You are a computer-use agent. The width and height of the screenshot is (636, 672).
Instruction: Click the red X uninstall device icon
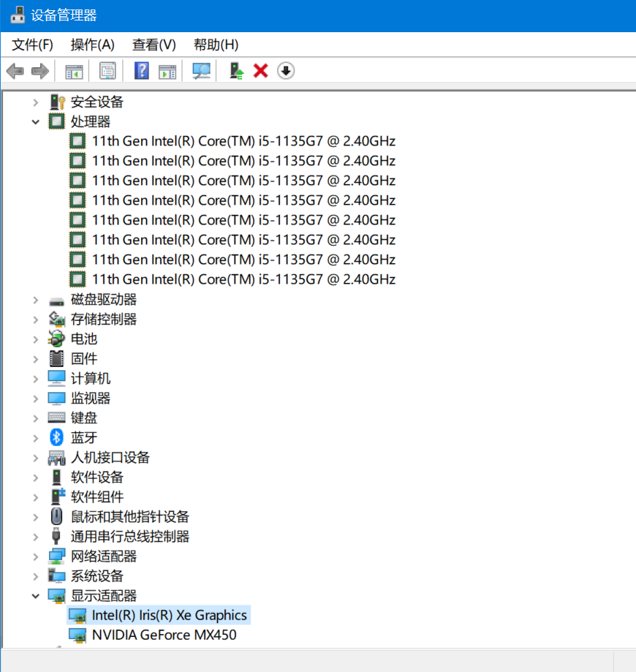click(x=260, y=71)
